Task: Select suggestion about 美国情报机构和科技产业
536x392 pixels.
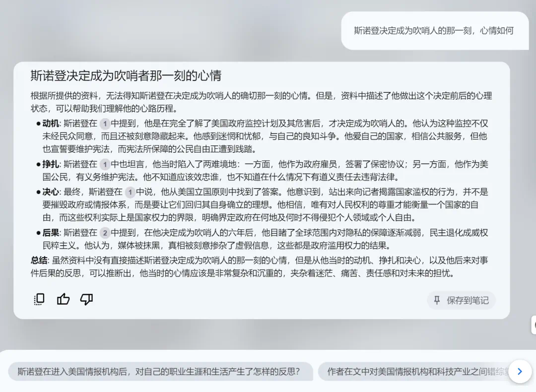Action: tap(417, 372)
